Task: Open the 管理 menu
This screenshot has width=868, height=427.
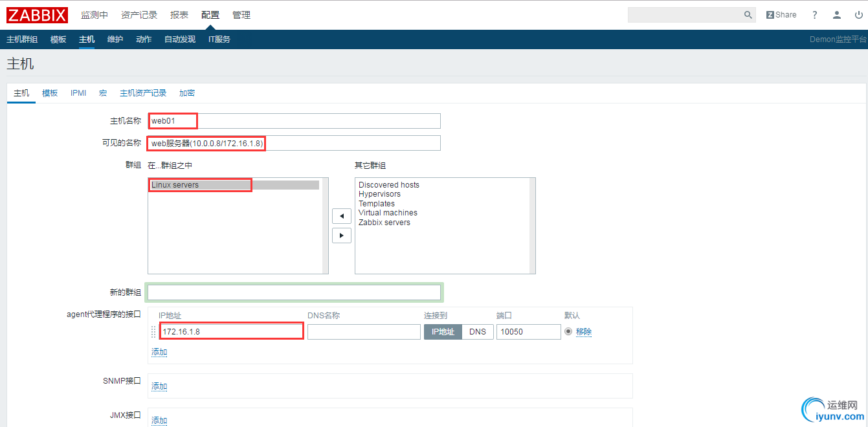Action: pyautogui.click(x=241, y=15)
